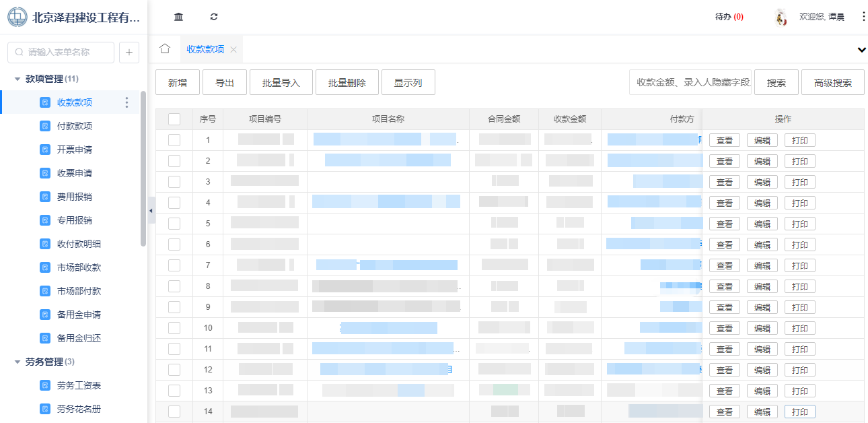868x423 pixels.
Task: Tick the select-all checkbox in table header
Action: coord(174,119)
